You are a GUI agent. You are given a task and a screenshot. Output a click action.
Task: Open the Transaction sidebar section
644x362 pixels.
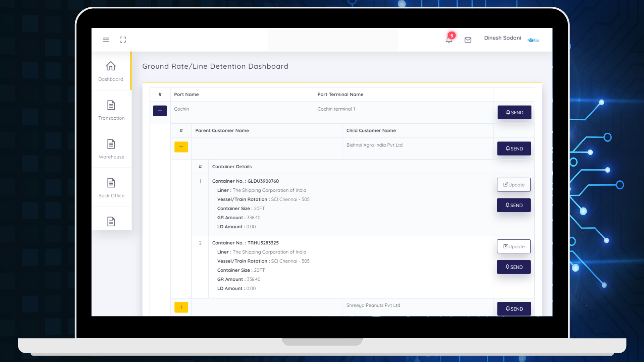pyautogui.click(x=111, y=110)
